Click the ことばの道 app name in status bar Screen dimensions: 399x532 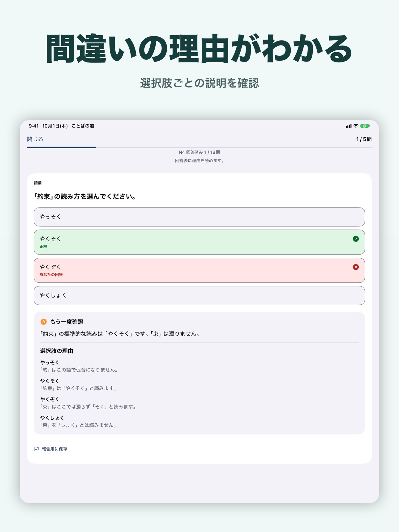coord(83,126)
